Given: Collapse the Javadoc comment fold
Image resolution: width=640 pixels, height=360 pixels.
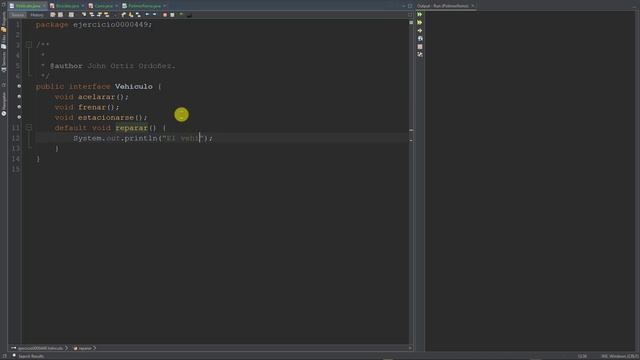Looking at the screenshot, I should [x=29, y=44].
